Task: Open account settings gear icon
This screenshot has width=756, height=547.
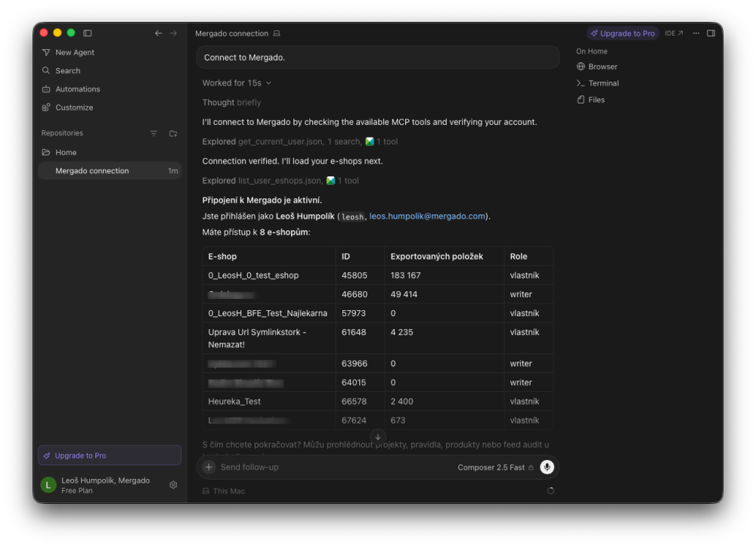Action: click(x=173, y=485)
